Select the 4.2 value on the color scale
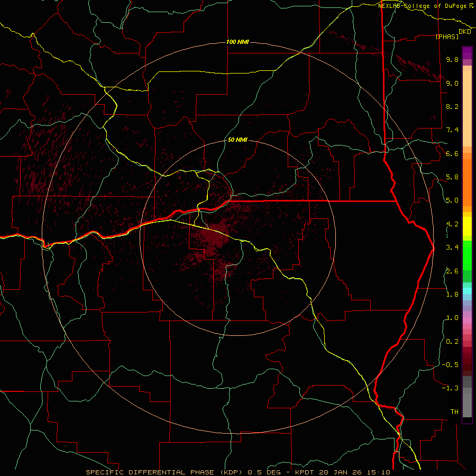476x476 pixels. 452,224
